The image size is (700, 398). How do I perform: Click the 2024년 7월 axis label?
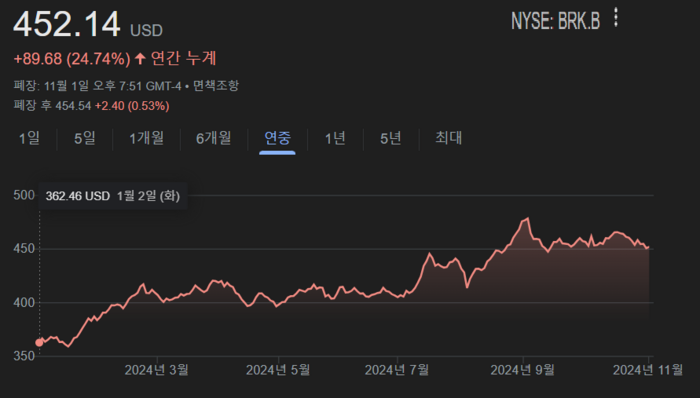(x=396, y=370)
